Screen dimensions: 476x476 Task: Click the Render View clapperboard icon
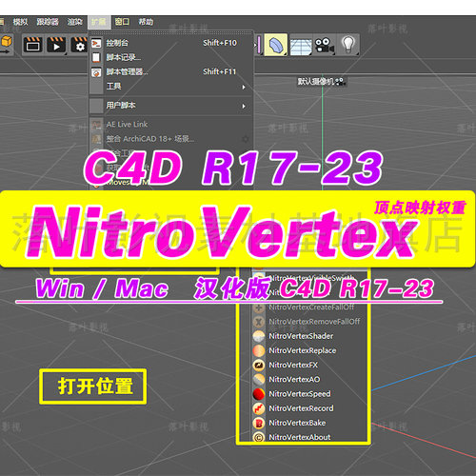(x=32, y=45)
